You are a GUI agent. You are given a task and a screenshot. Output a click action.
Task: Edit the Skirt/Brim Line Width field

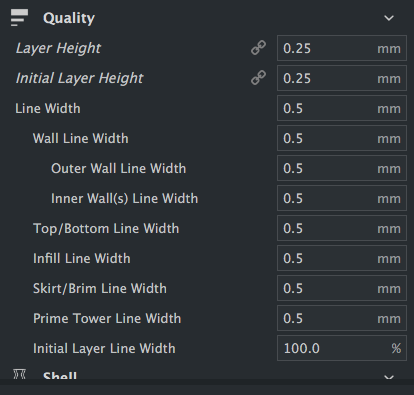[342, 288]
